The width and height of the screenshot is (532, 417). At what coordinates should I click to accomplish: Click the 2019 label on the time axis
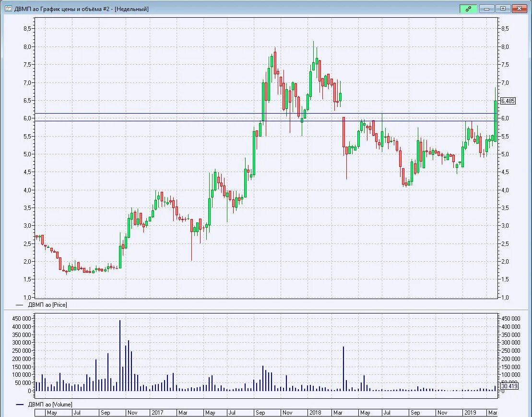click(x=470, y=413)
